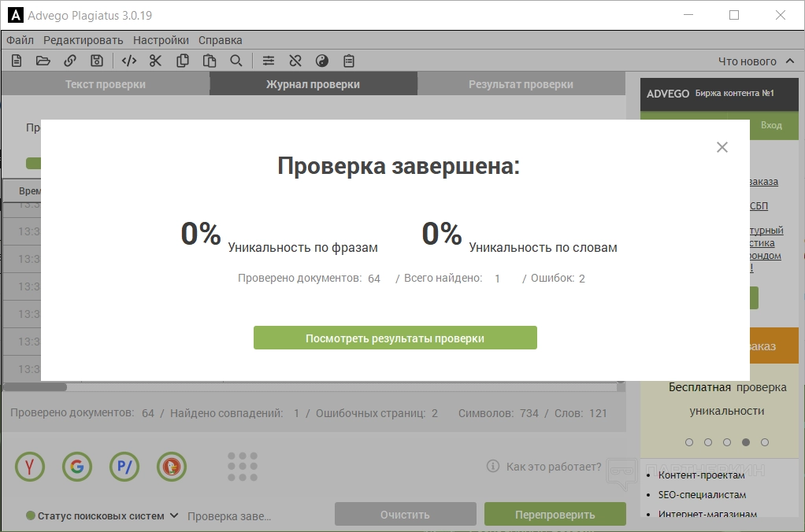Click the new document icon
The width and height of the screenshot is (805, 532).
pos(17,61)
